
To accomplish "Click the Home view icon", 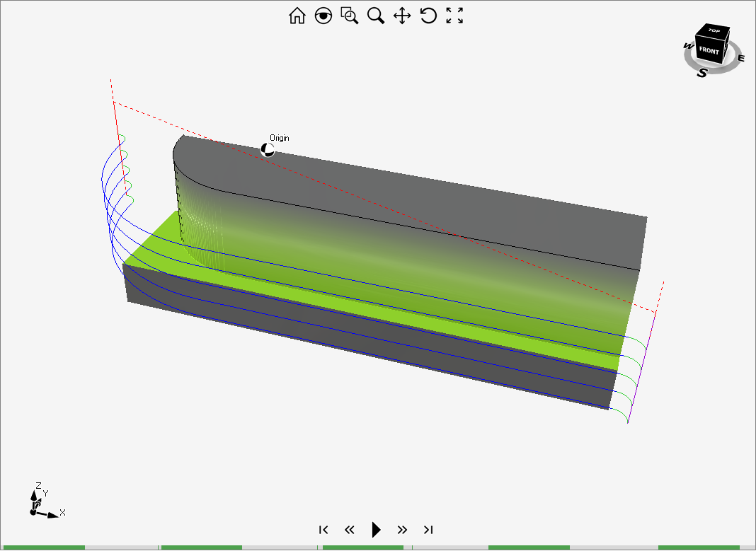I will [x=297, y=16].
